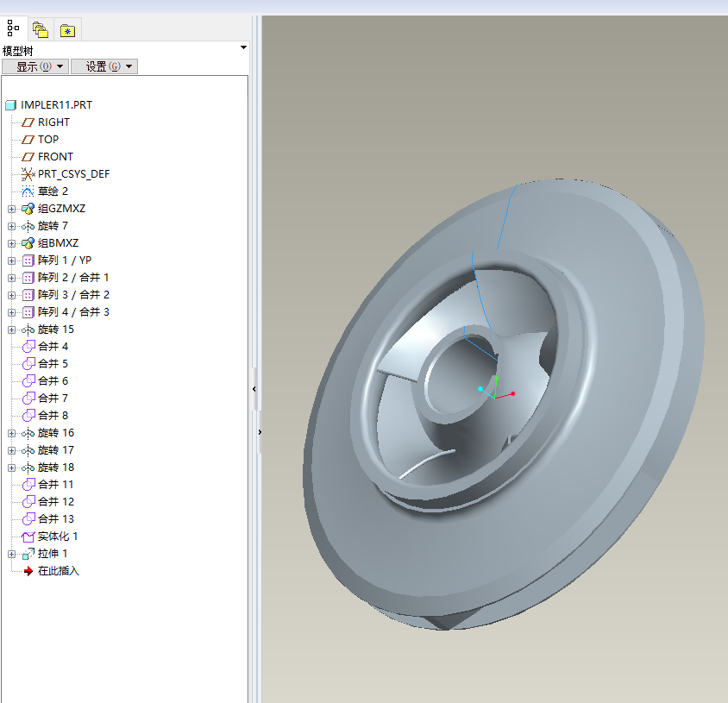
Task: Collapse the model tree panel sash arrow
Action: pos(254,390)
